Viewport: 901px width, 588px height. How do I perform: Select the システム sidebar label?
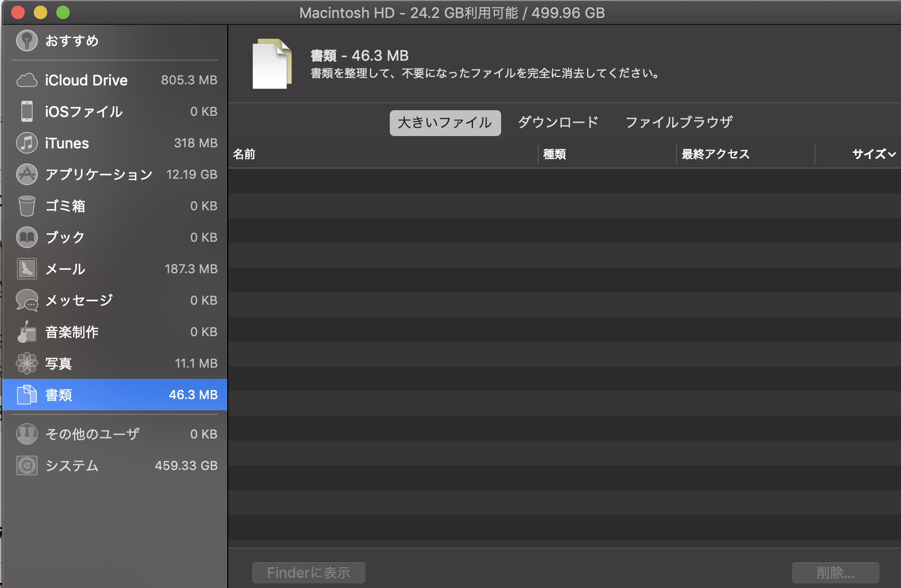pos(72,465)
